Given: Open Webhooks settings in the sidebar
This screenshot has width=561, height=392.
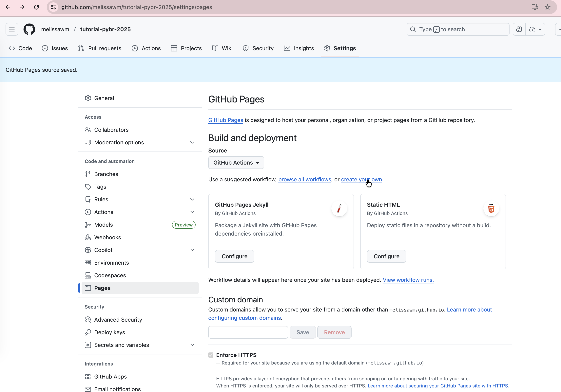Looking at the screenshot, I should coord(107,237).
